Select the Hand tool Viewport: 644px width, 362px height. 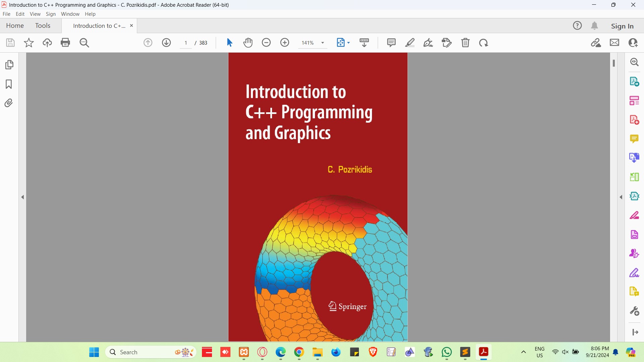(x=248, y=43)
